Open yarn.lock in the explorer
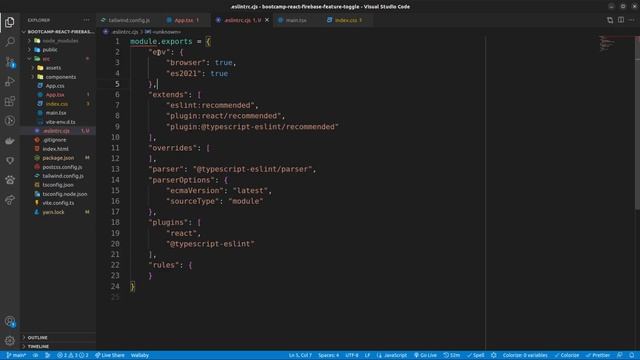 (x=59, y=212)
